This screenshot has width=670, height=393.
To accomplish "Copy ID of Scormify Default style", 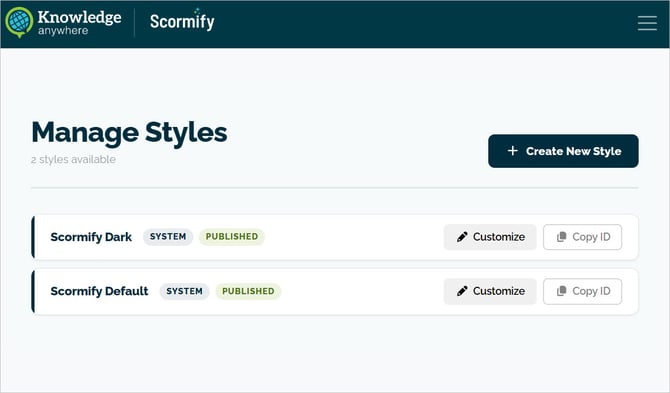I will coord(582,291).
